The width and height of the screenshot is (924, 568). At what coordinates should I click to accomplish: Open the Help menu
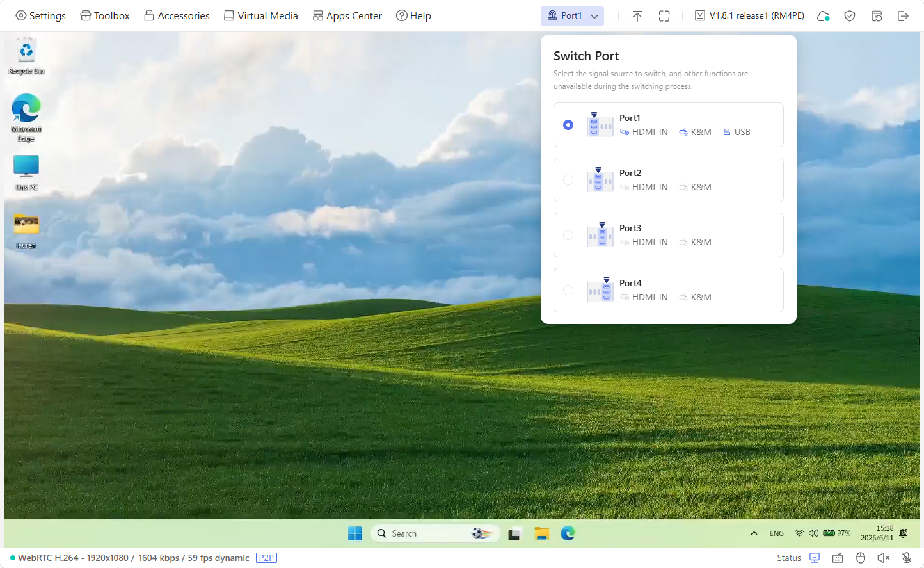413,15
